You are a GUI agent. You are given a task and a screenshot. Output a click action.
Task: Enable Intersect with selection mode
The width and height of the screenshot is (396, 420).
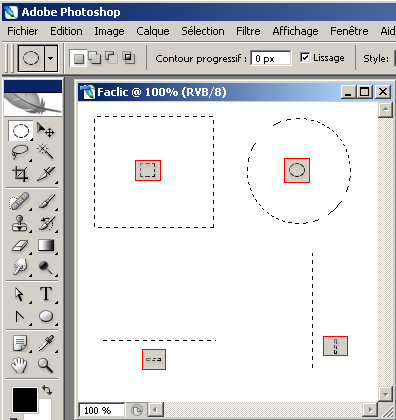coord(129,58)
